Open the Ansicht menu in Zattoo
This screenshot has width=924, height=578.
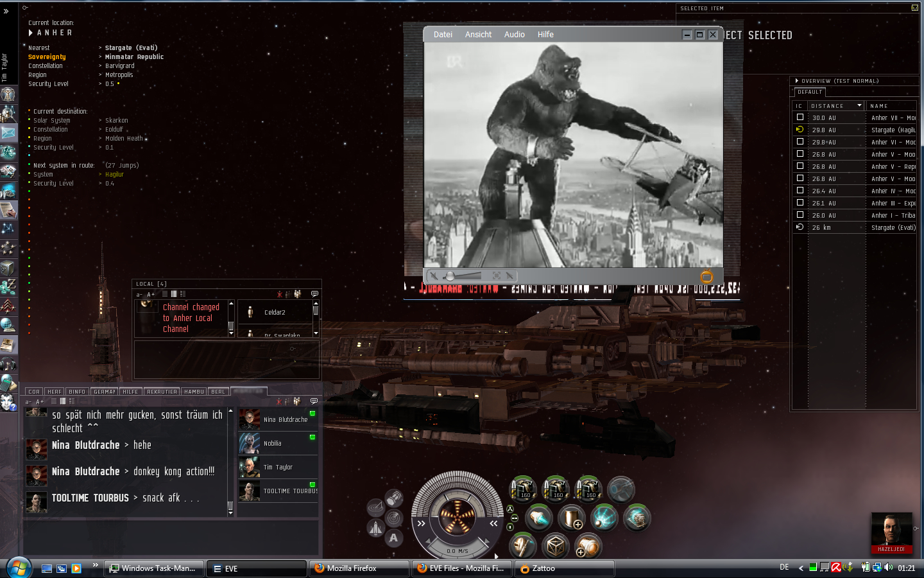pos(479,35)
